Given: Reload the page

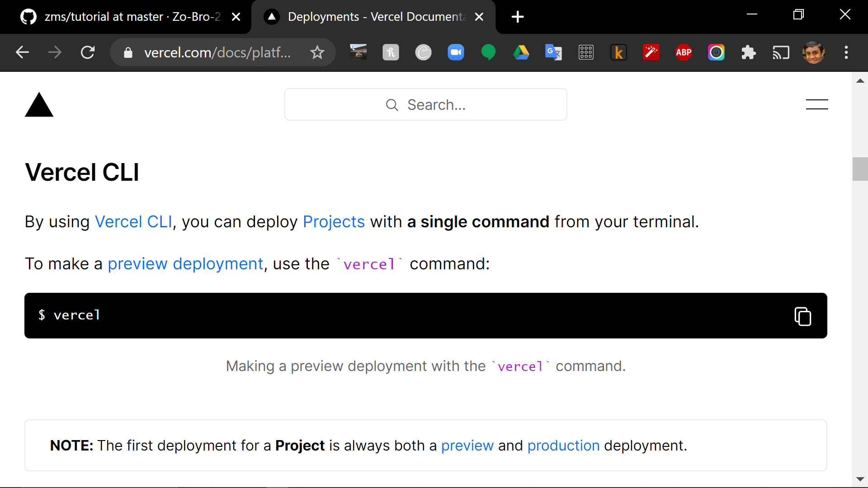Looking at the screenshot, I should coord(88,52).
